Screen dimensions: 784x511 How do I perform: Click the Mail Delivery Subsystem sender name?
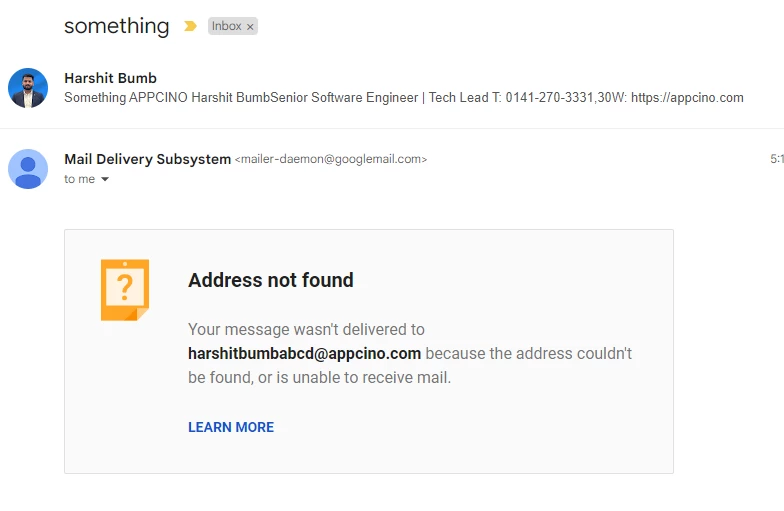pos(148,159)
